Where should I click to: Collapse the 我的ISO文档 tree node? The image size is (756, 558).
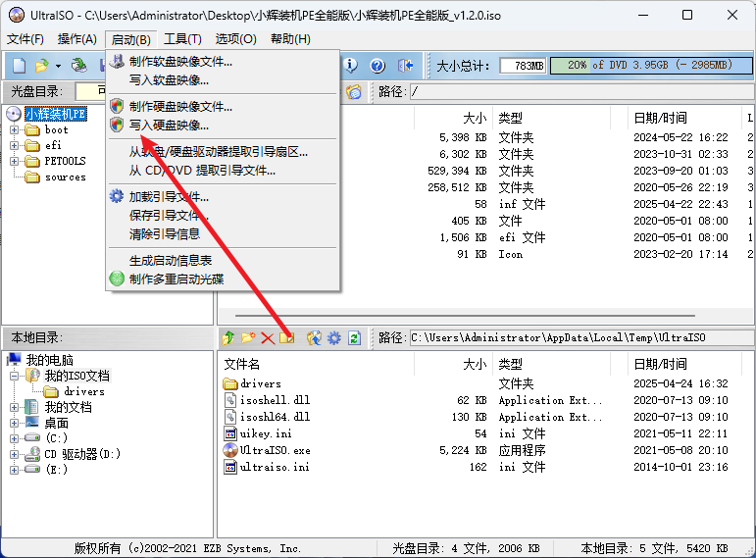(x=14, y=376)
